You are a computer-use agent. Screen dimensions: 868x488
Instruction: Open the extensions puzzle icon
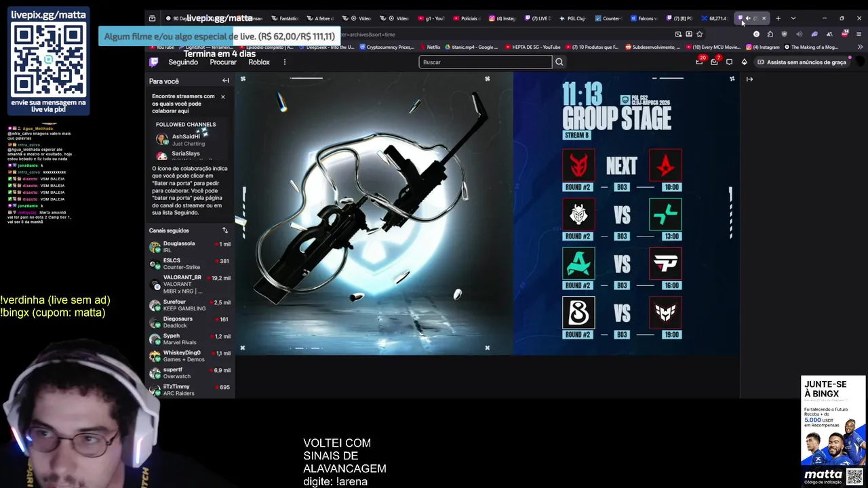click(x=770, y=34)
